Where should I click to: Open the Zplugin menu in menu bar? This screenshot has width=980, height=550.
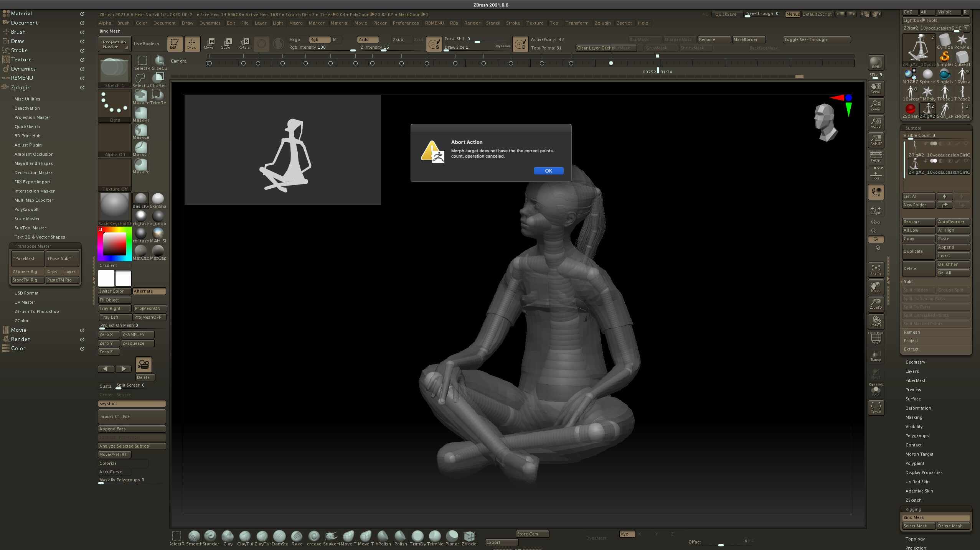point(602,23)
